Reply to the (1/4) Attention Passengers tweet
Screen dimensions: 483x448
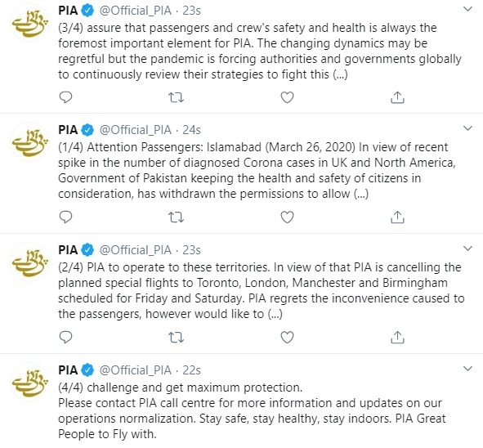tap(65, 217)
